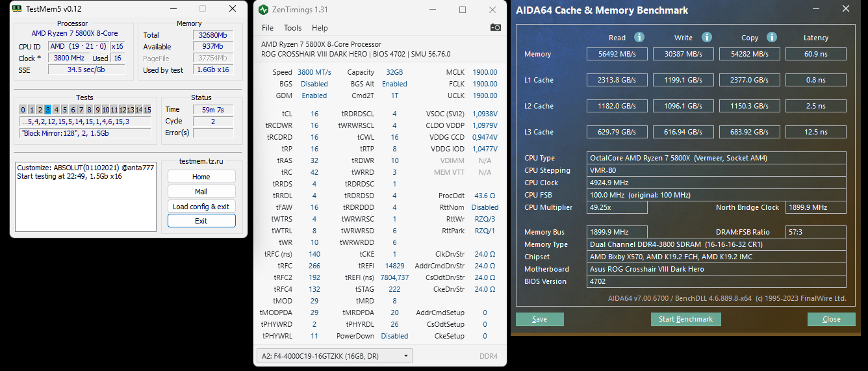Open the testmem.tz.ru link

(201, 162)
